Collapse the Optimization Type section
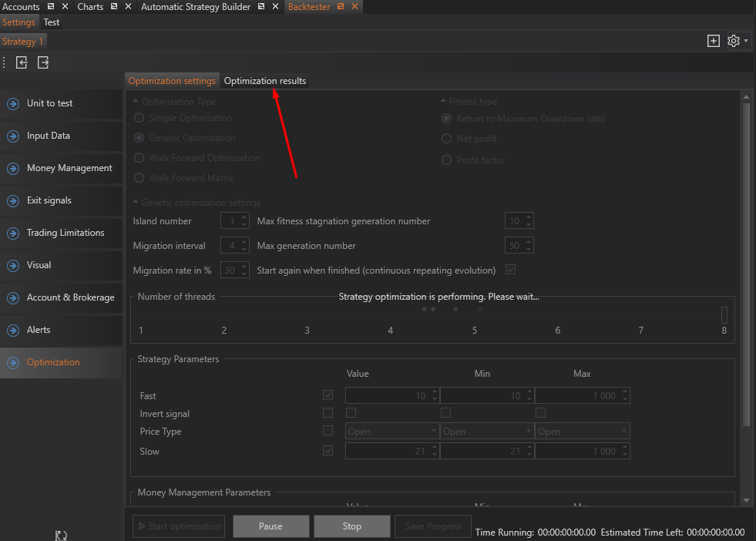The image size is (756, 541). click(x=136, y=102)
